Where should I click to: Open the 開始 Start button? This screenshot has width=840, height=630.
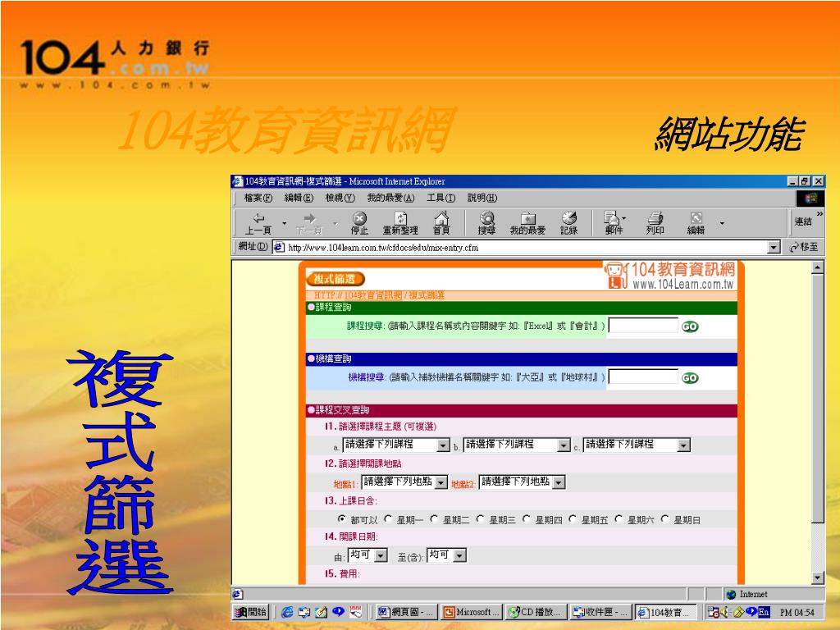coord(251,612)
